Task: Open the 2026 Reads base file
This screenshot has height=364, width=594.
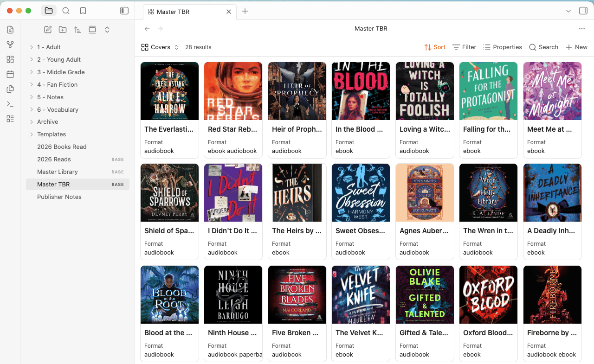Action: (x=77, y=159)
